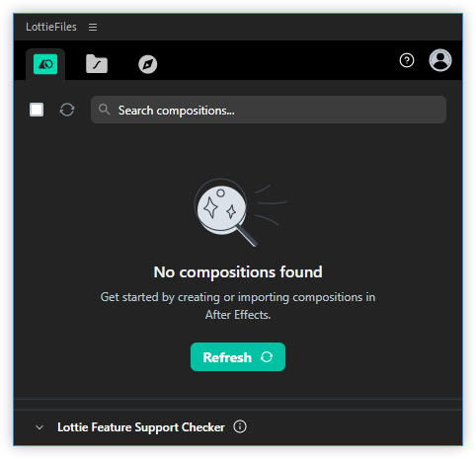Click the magnifying glass sparkle illustration
This screenshot has width=476, height=459.
(240, 212)
